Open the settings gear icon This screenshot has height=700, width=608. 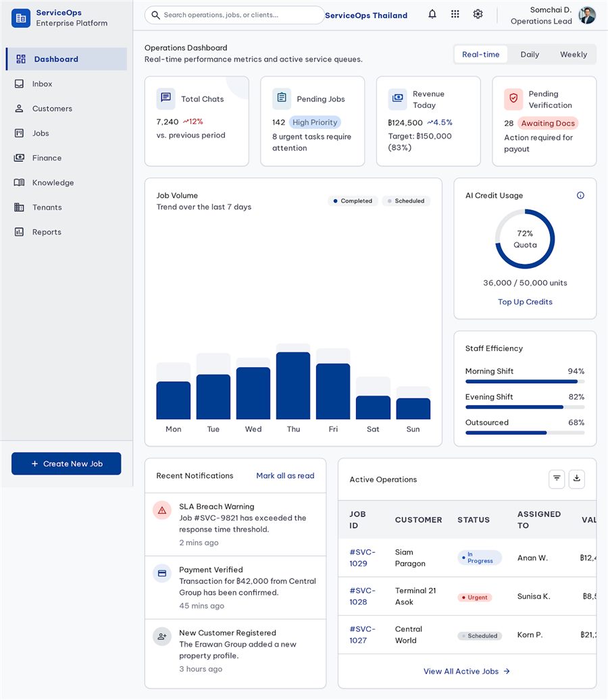tap(478, 14)
